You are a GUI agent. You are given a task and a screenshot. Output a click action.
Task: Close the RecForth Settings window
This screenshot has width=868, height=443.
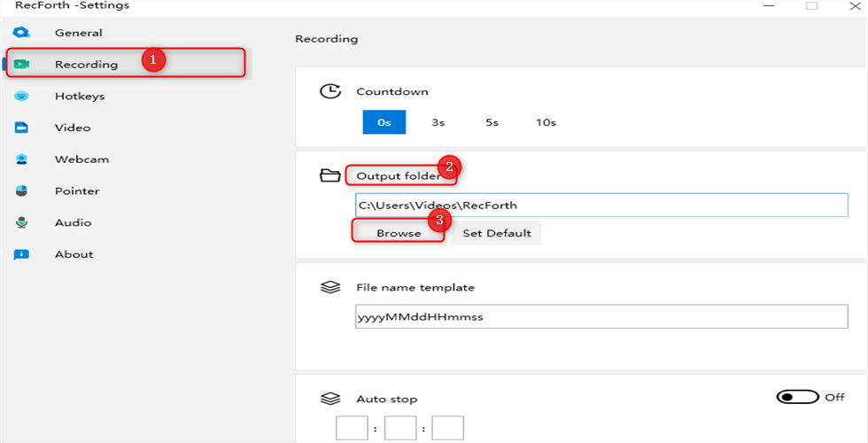point(855,5)
